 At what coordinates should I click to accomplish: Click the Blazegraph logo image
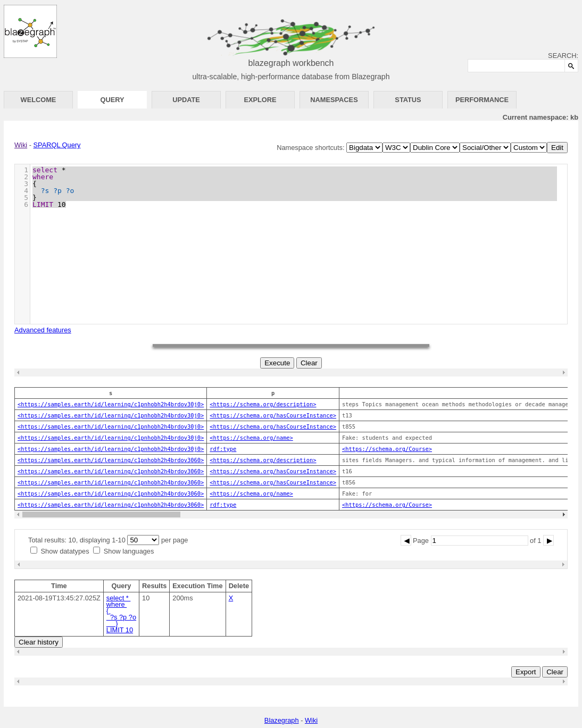pos(30,31)
